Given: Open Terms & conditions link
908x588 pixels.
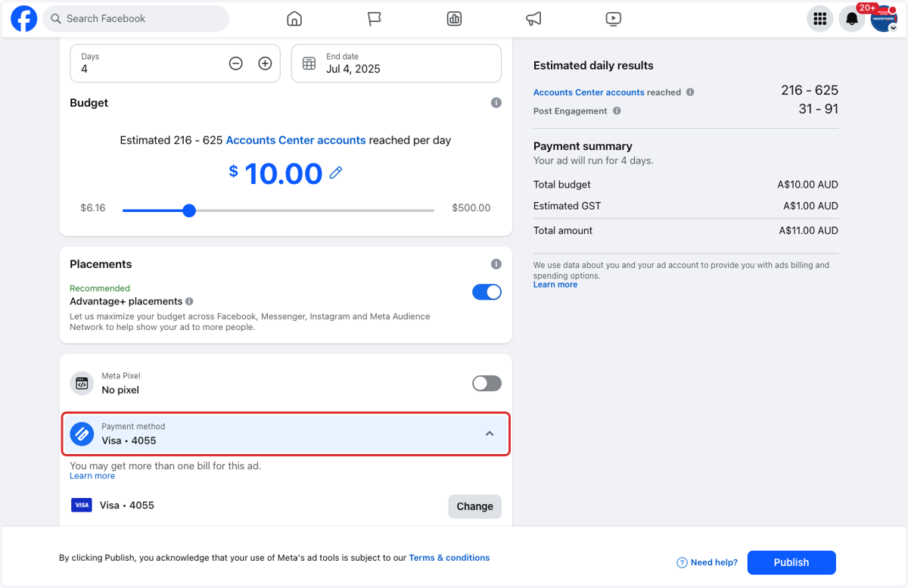Looking at the screenshot, I should coord(449,558).
